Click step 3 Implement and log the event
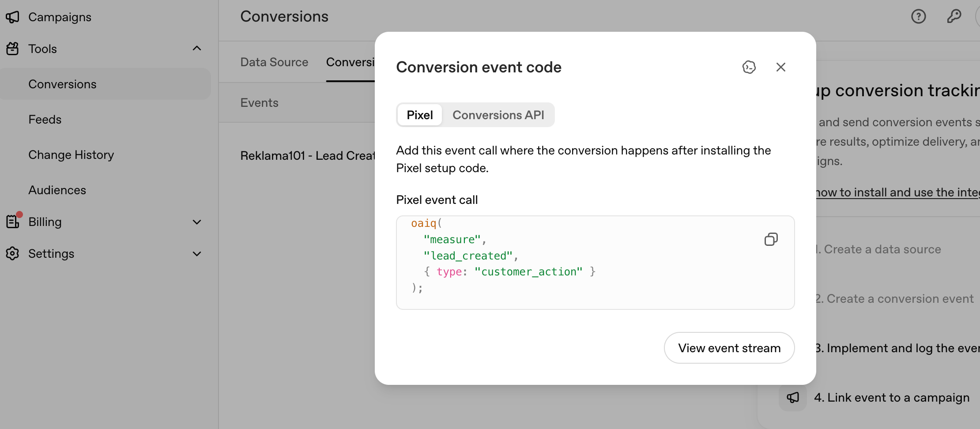The image size is (980, 429). 898,348
